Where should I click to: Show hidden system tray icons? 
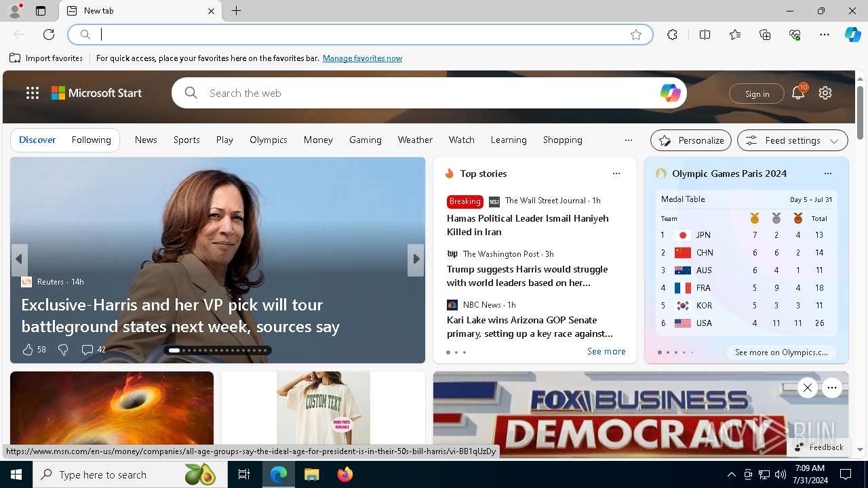click(x=731, y=474)
